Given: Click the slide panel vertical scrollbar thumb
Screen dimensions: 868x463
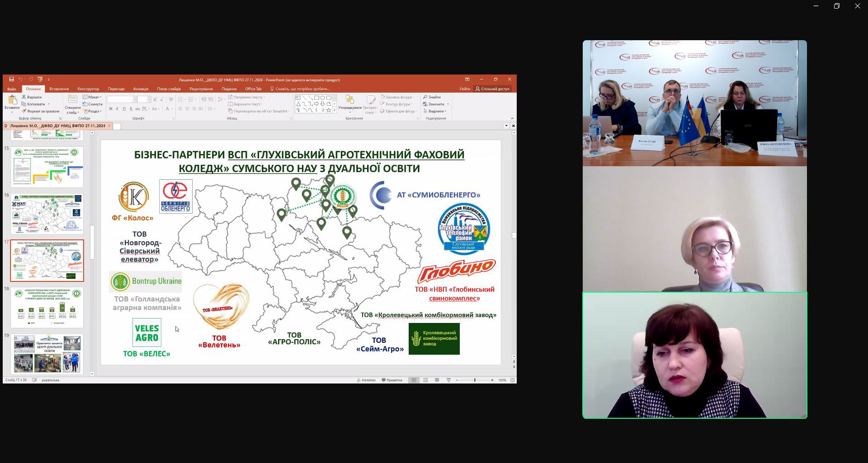Looking at the screenshot, I should point(92,243).
